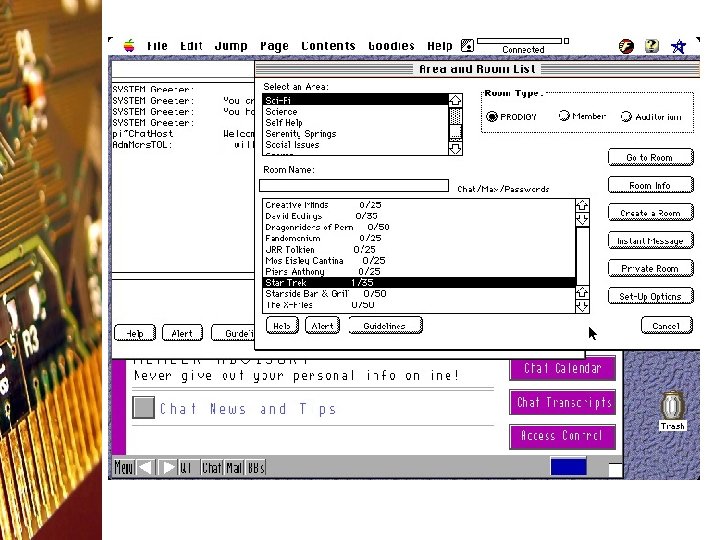Open the question mark help icon

[652, 45]
